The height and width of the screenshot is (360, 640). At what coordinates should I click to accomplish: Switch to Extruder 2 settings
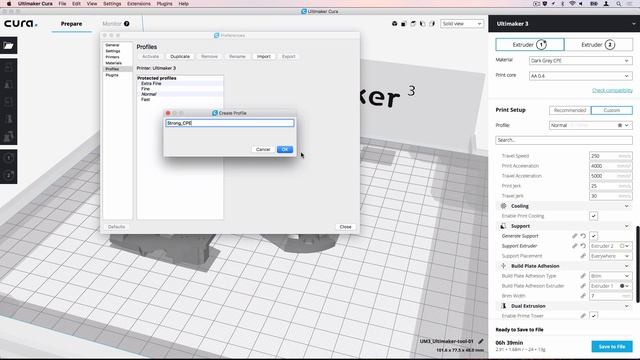pos(598,44)
